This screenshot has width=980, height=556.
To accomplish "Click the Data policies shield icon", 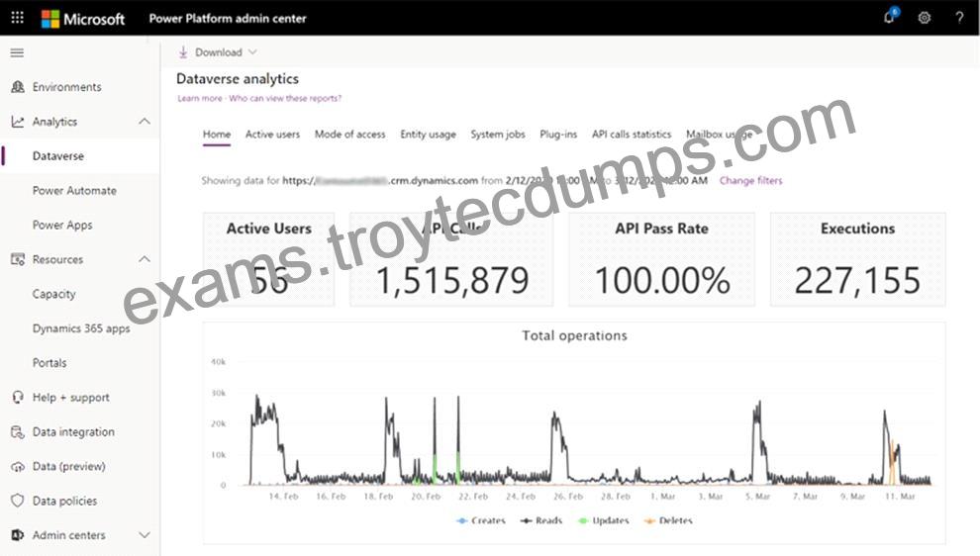I will coord(18,501).
